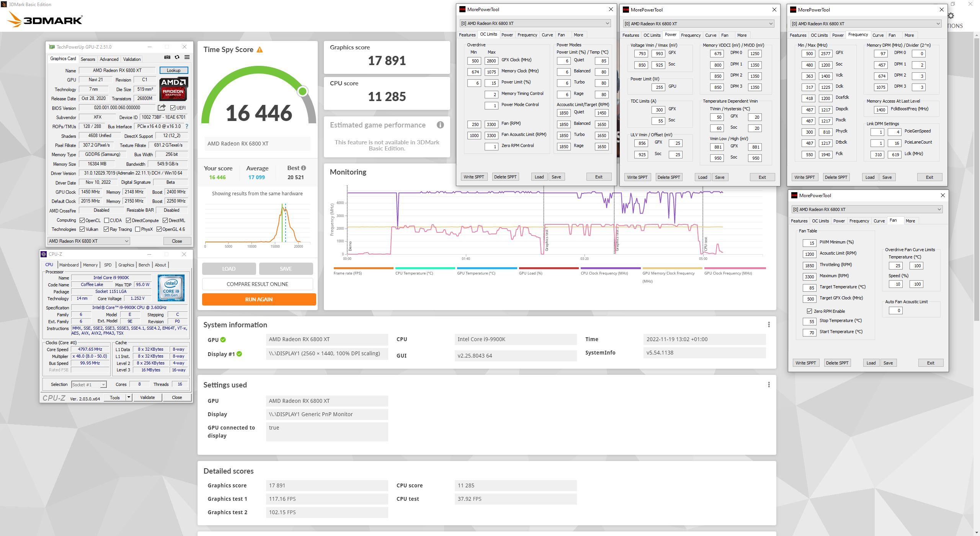This screenshot has width=980, height=536.
Task: Toggle the UEFI checkbox in GPU-Z
Action: pos(173,108)
